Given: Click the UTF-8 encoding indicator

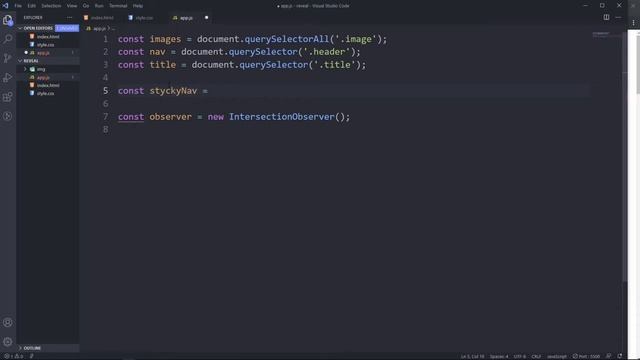Looking at the screenshot, I should coord(520,356).
